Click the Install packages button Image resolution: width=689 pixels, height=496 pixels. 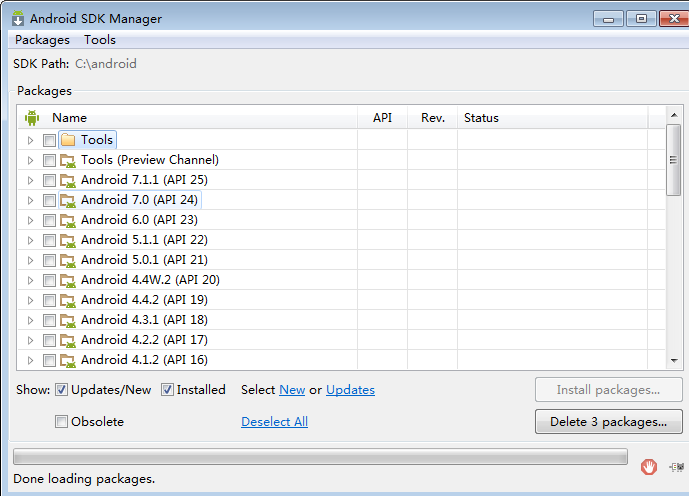coord(609,390)
